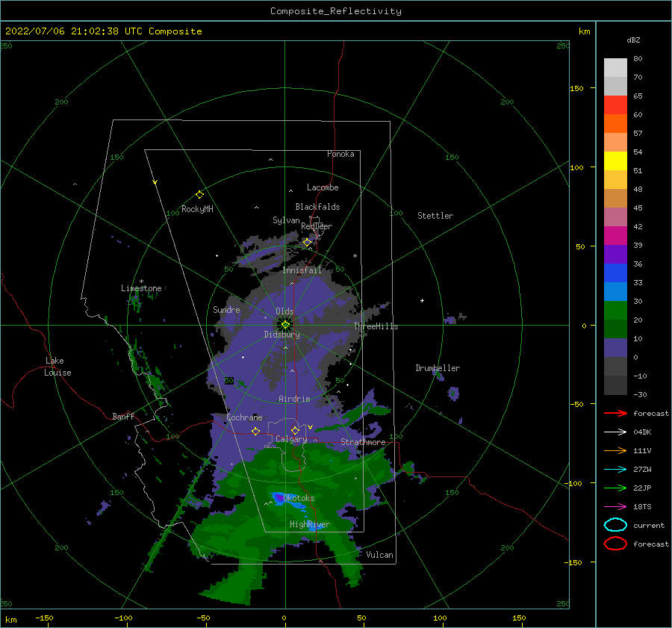Viewport: 672px width, 628px height.
Task: Click the Banff label
Action: pos(123,416)
